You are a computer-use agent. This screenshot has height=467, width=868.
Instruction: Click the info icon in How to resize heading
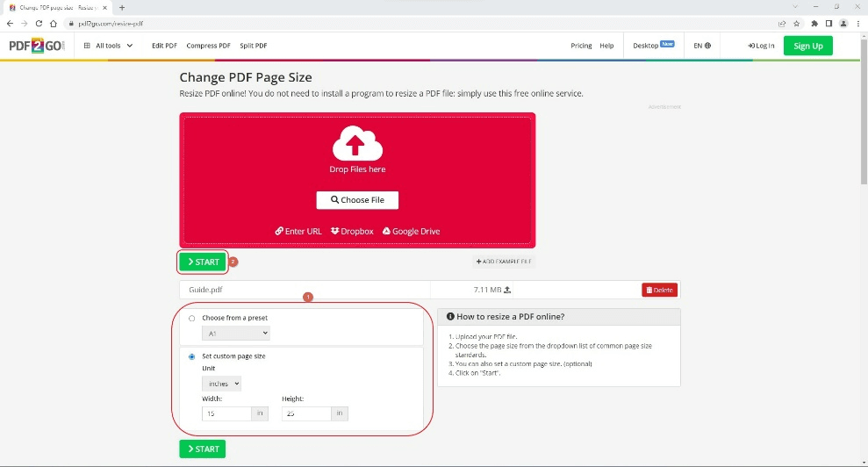[450, 316]
